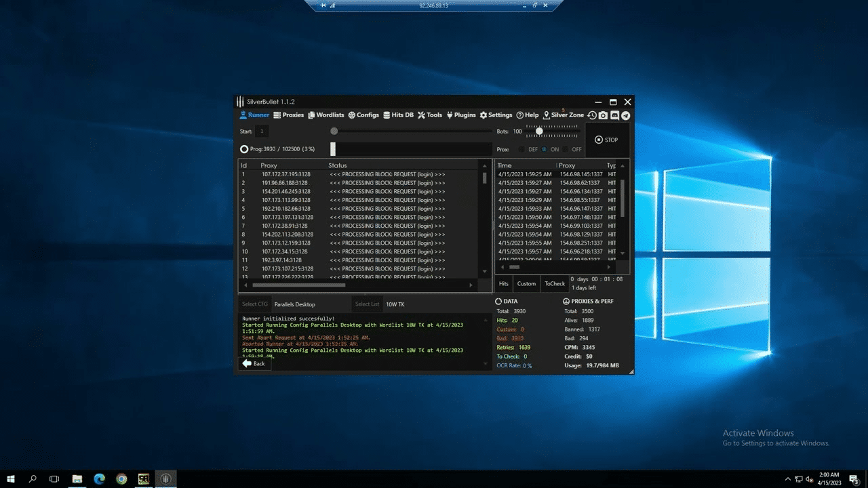Open Microsoft Edge from the taskbar
The width and height of the screenshot is (868, 488).
coord(99,479)
